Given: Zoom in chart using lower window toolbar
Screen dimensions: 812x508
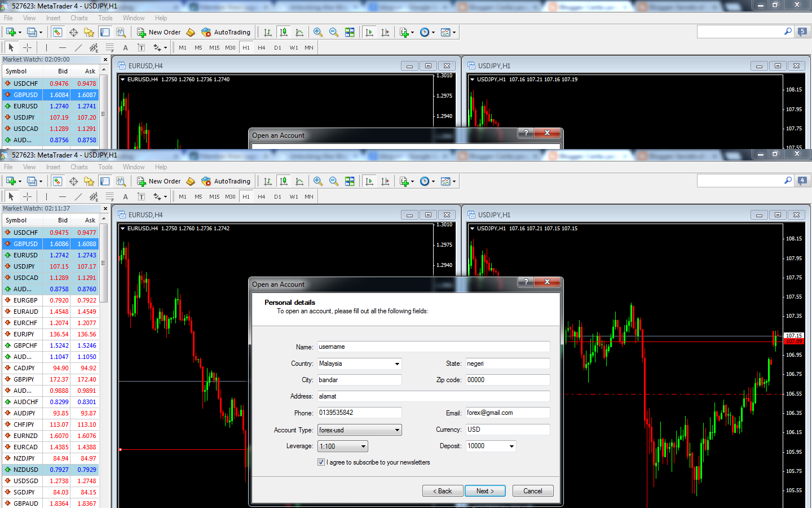Looking at the screenshot, I should (x=318, y=181).
